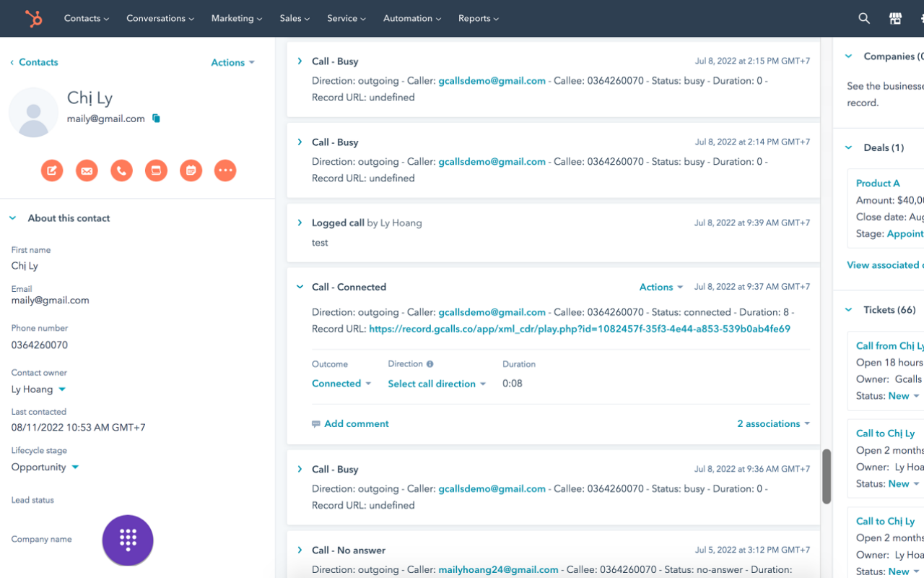
Task: Open Actions dropdown on Call - Connected
Action: click(x=661, y=288)
